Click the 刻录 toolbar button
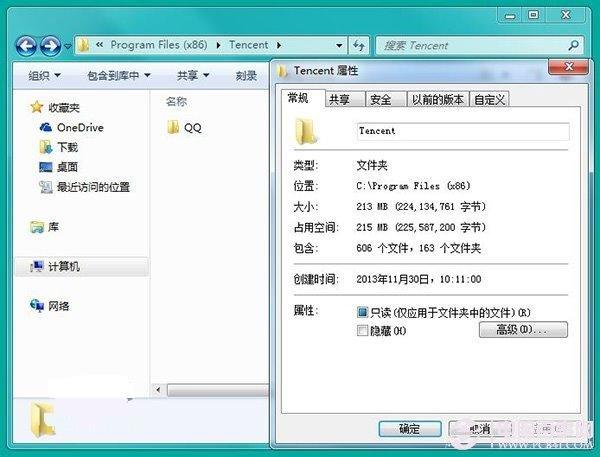Image resolution: width=600 pixels, height=457 pixels. tap(246, 76)
